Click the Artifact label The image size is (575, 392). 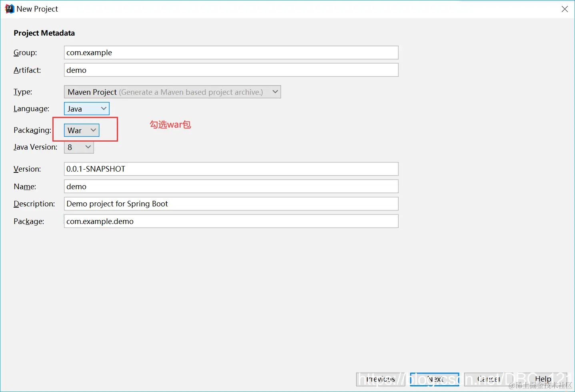point(27,70)
